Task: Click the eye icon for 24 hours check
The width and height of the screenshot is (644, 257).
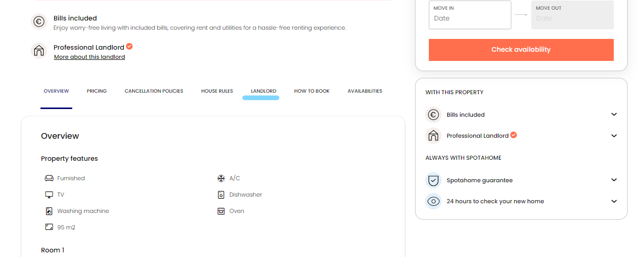Action: point(433,201)
